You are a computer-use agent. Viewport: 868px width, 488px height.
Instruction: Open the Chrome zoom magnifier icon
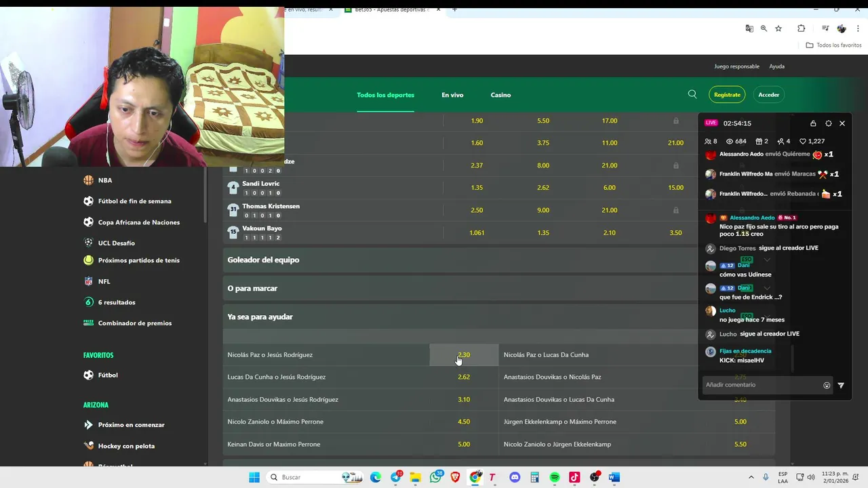pos(764,28)
